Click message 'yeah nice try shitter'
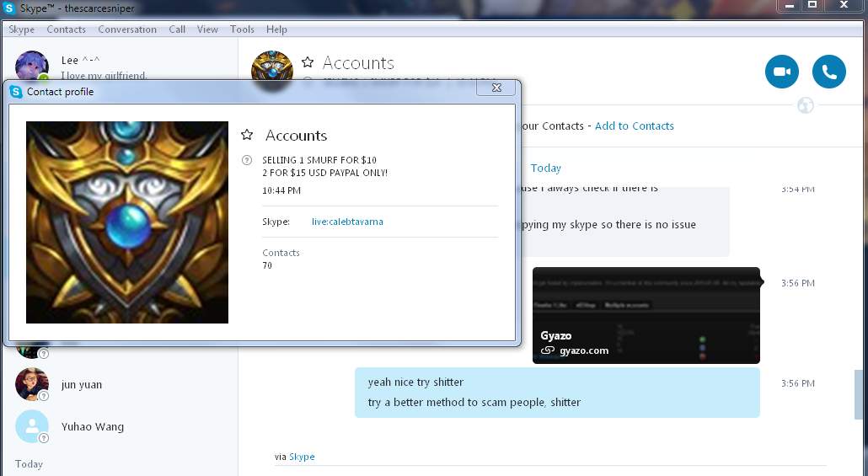Viewport: 868px width, 476px height. [x=415, y=382]
